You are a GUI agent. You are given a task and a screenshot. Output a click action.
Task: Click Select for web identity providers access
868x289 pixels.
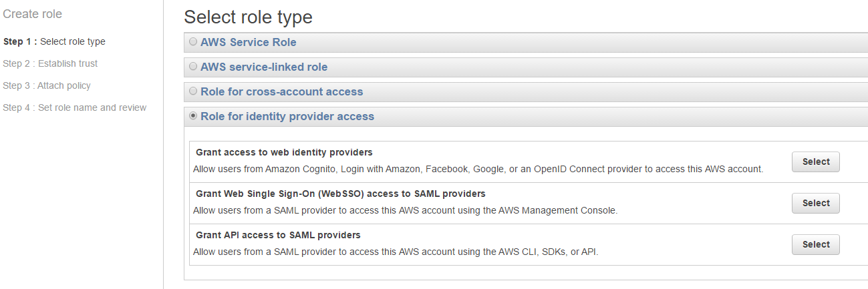pyautogui.click(x=815, y=162)
